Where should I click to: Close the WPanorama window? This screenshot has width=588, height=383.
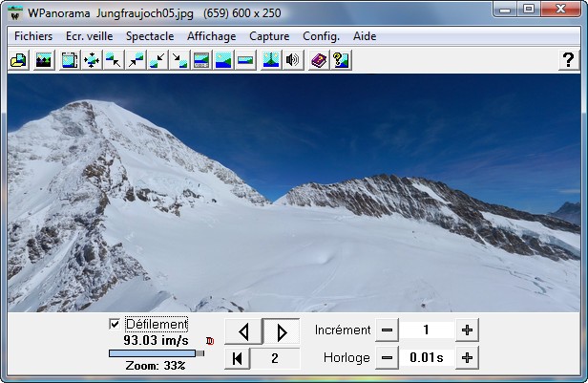tap(560, 9)
